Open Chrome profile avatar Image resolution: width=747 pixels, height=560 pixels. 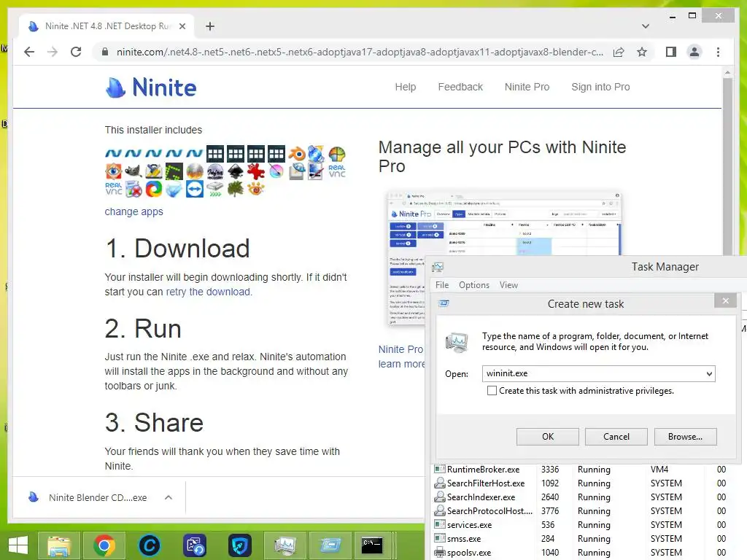[694, 52]
